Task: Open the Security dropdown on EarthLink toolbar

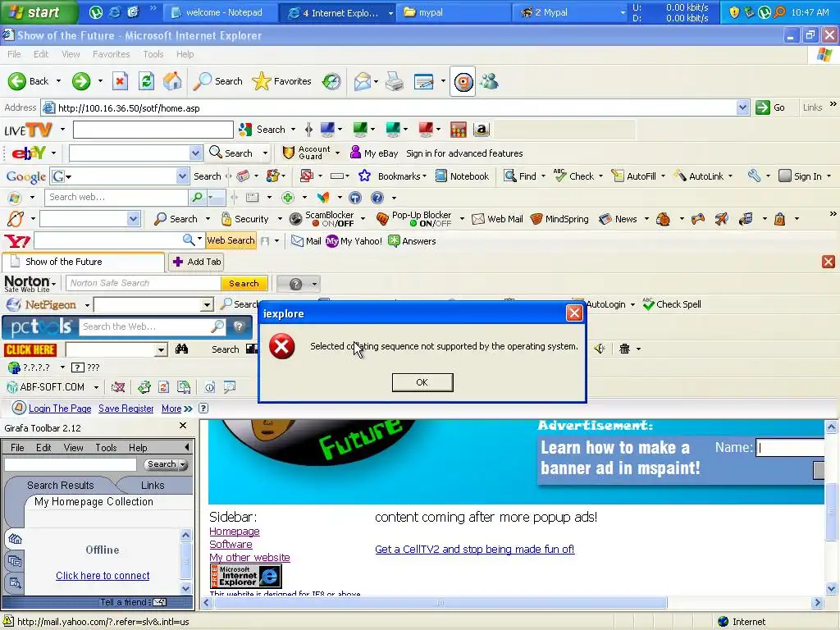Action: point(280,218)
